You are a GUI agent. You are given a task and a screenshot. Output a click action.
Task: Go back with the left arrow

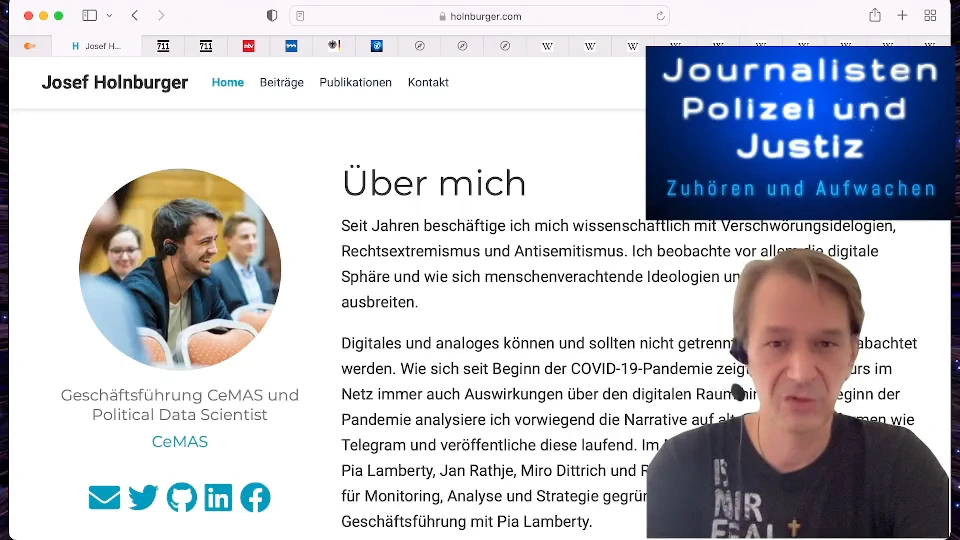(135, 16)
